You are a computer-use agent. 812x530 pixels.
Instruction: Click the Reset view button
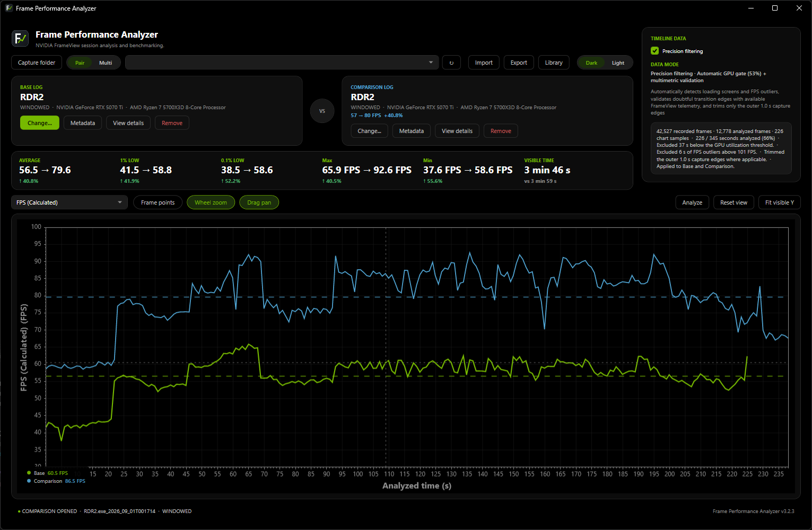(734, 202)
